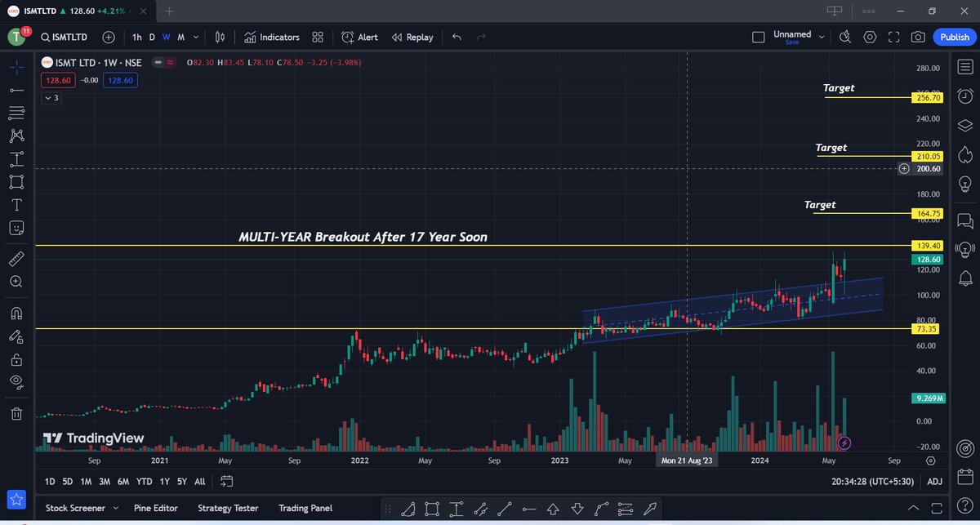980x525 pixels.
Task: Set range to 5Y
Action: tap(181, 482)
